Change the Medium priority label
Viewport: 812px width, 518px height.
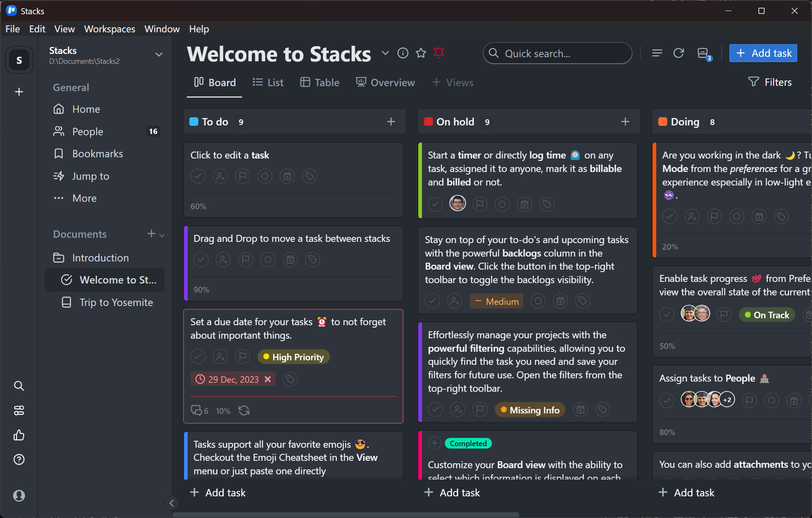(x=496, y=301)
